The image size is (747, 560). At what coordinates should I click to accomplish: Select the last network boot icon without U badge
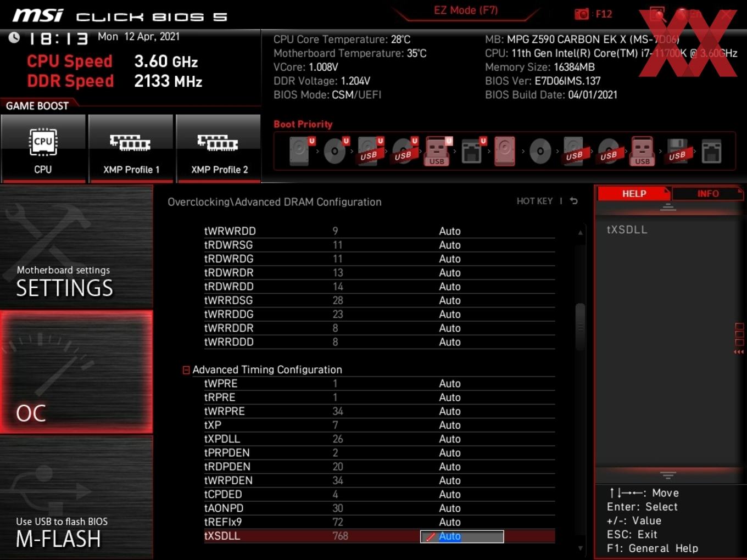pyautogui.click(x=712, y=152)
